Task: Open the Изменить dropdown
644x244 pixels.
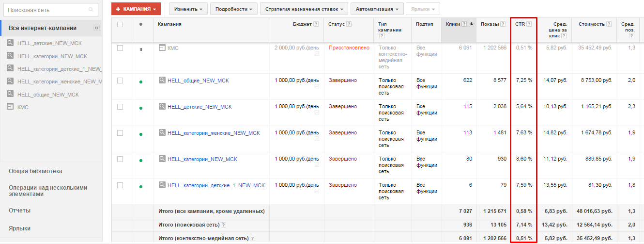Action: pyautogui.click(x=188, y=9)
